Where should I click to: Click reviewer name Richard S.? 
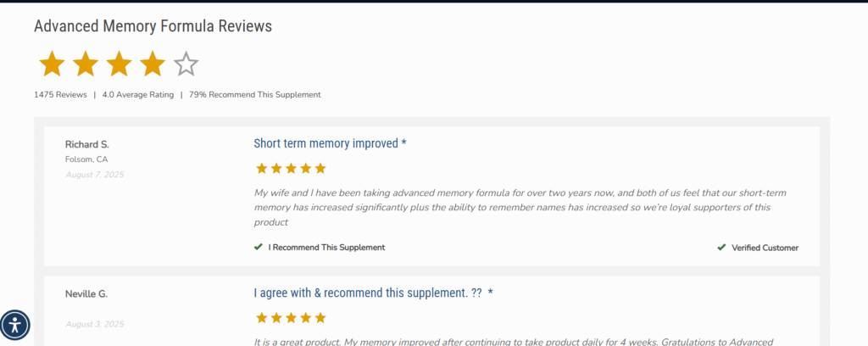pyautogui.click(x=87, y=144)
